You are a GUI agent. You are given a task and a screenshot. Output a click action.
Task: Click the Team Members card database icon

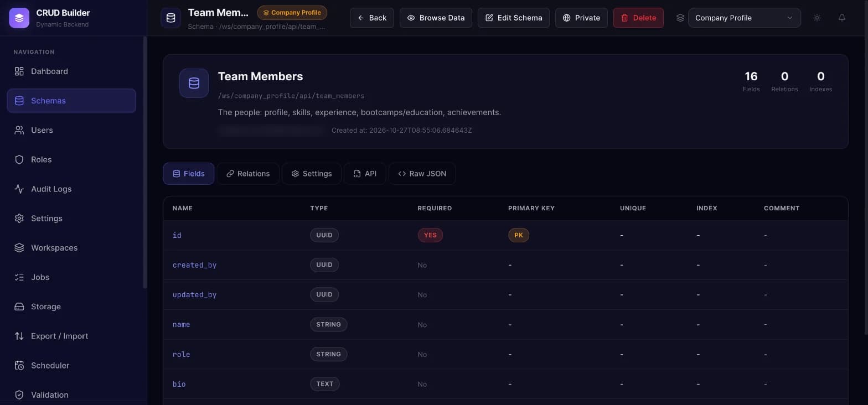point(194,83)
